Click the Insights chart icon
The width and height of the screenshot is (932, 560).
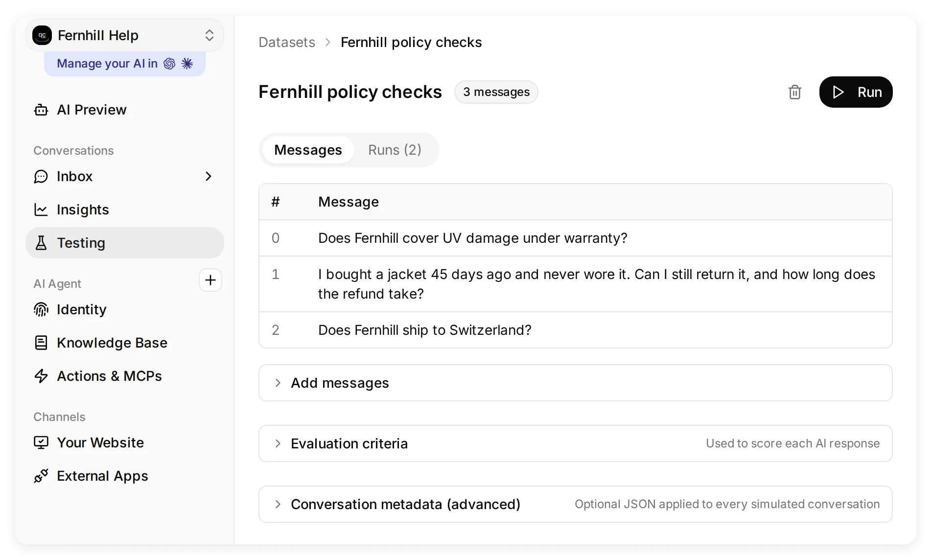[x=41, y=210]
